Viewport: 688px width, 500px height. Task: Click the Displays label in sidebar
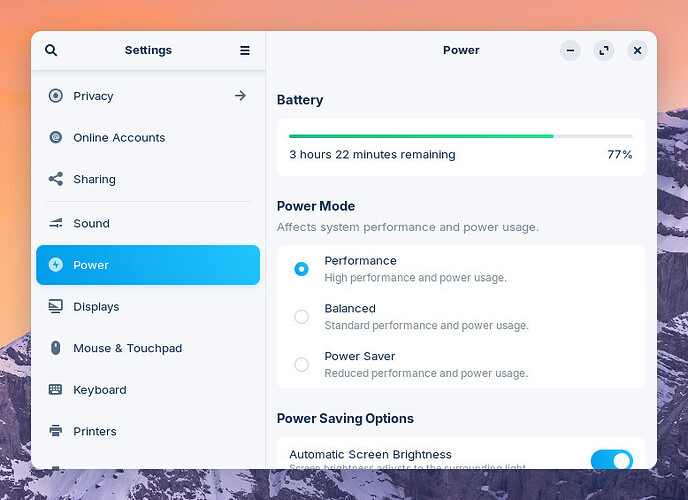(x=96, y=307)
